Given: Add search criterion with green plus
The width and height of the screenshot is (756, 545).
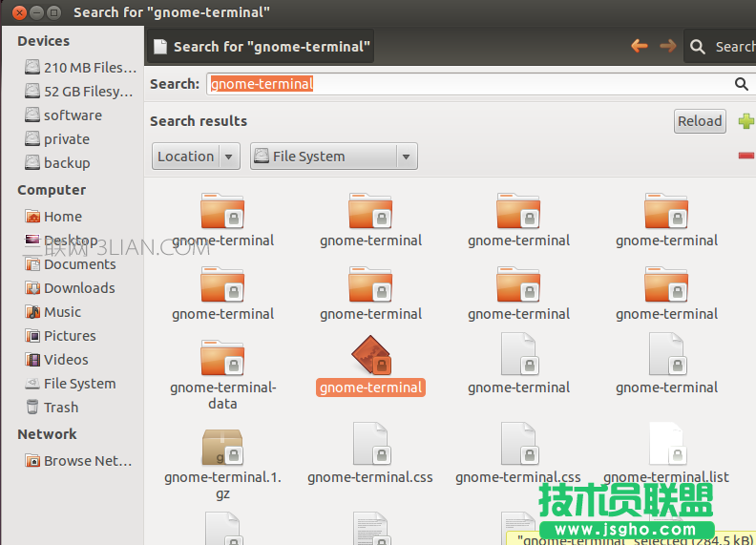Looking at the screenshot, I should pyautogui.click(x=745, y=121).
